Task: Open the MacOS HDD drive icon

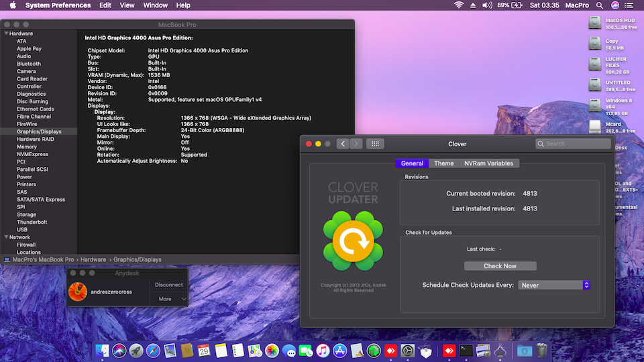Action: [595, 23]
